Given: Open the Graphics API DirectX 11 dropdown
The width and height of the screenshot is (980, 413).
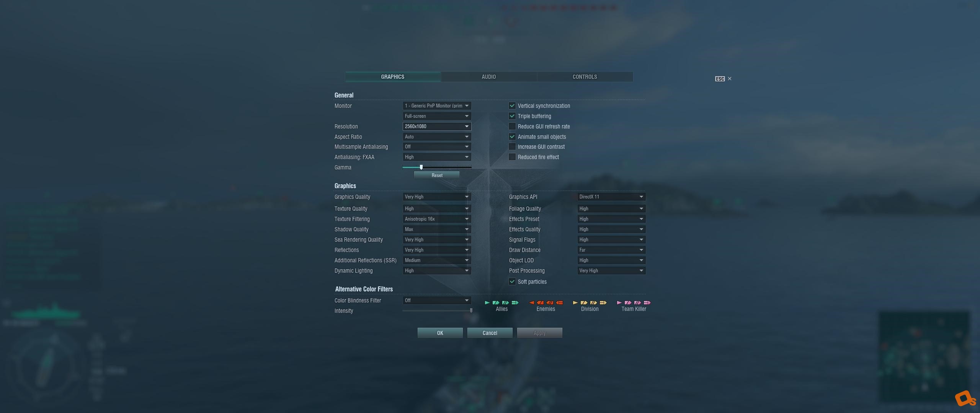Looking at the screenshot, I should click(x=611, y=197).
